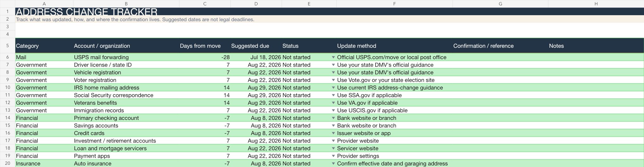Click the Days from move header cell
Screen dimensions: 644x167
point(205,46)
